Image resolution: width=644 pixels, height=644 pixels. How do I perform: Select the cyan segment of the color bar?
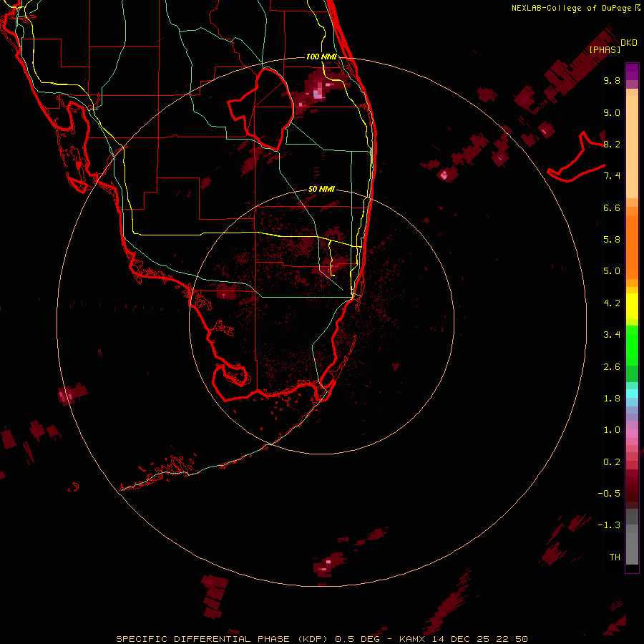click(x=632, y=394)
